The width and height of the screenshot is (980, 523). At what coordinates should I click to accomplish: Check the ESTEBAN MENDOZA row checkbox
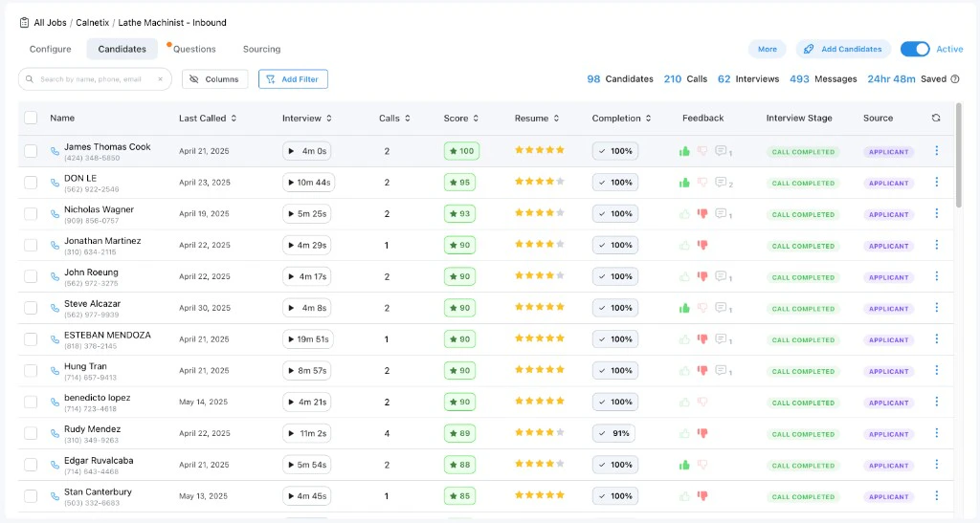coord(31,339)
